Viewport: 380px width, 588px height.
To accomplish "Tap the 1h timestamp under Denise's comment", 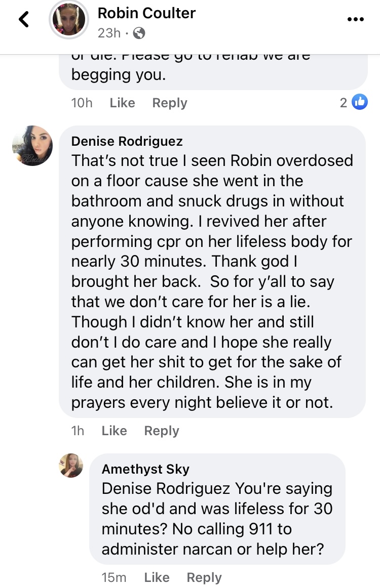I will coord(78,431).
